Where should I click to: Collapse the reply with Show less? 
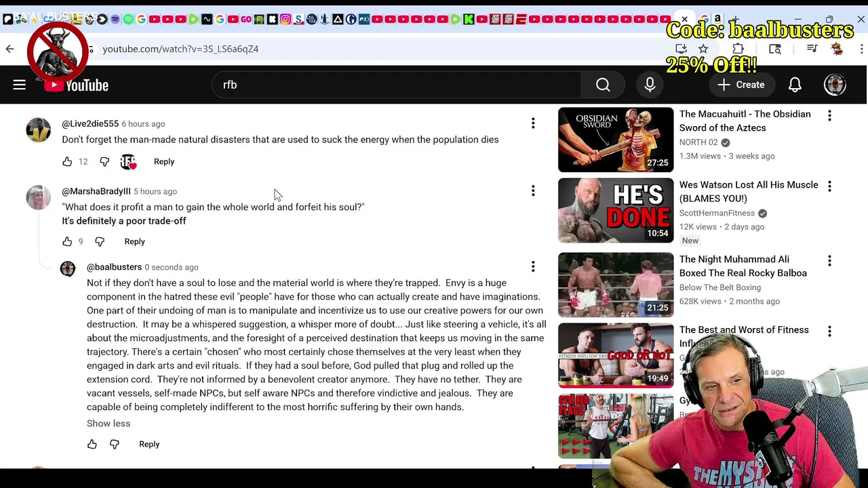(x=108, y=424)
